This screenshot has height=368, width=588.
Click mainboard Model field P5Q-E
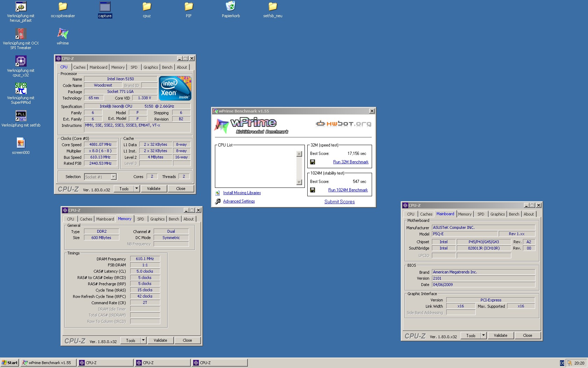pyautogui.click(x=464, y=234)
